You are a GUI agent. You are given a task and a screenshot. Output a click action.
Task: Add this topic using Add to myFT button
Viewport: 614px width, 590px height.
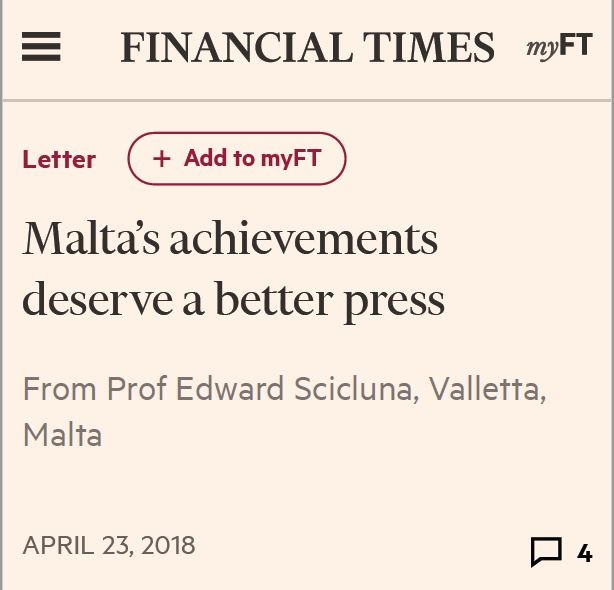[x=237, y=159]
